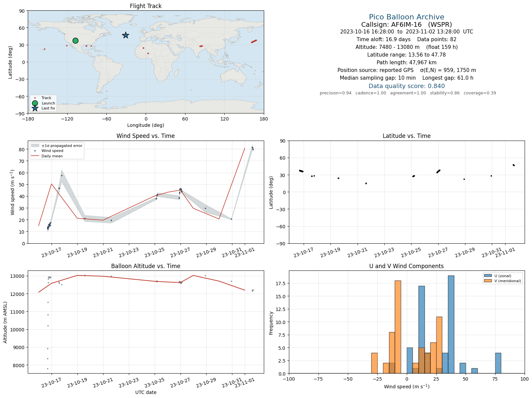The image size is (532, 398).
Task: Click the "Path length: 47,967 km" line
Action: (x=406, y=63)
